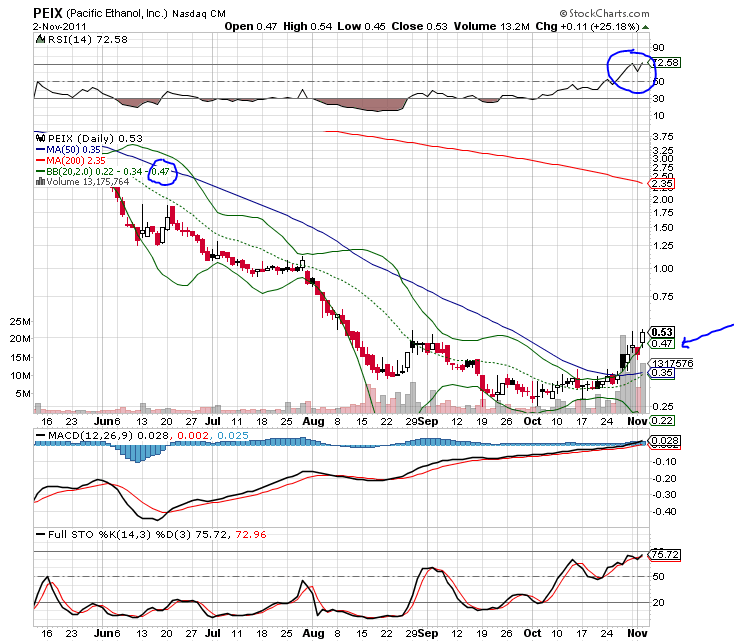
Task: Click the "Close 0.53" value in the header
Action: (x=419, y=26)
